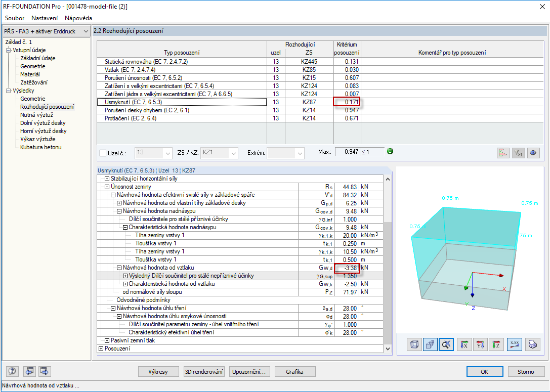Screen dimensions: 550x392
Task: Click the Grafika button
Action: click(294, 372)
